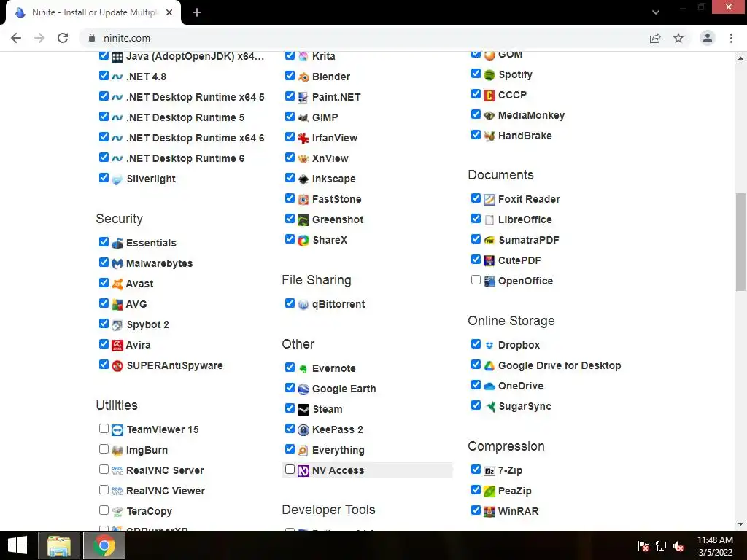The width and height of the screenshot is (747, 560).
Task: Click the SugarSync label
Action: (525, 406)
